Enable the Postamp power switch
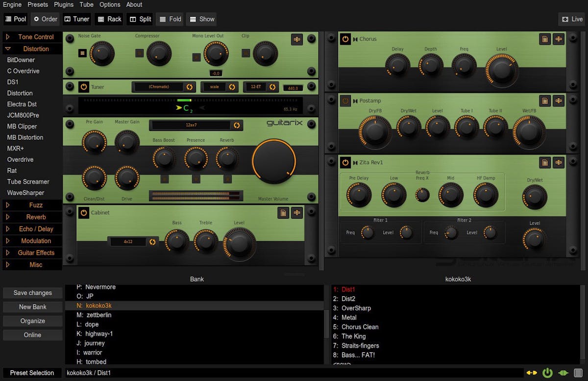588x381 pixels. (345, 101)
